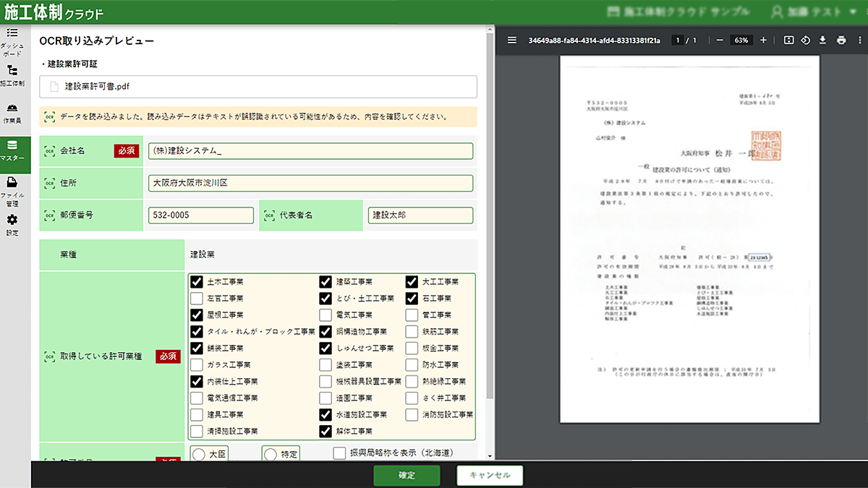Click the fit-to-page icon in the PDF viewer
This screenshot has height=488, width=868.
(788, 40)
